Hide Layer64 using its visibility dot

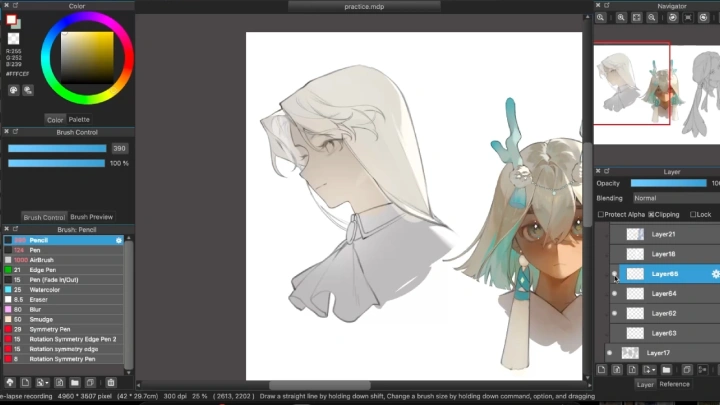613,293
